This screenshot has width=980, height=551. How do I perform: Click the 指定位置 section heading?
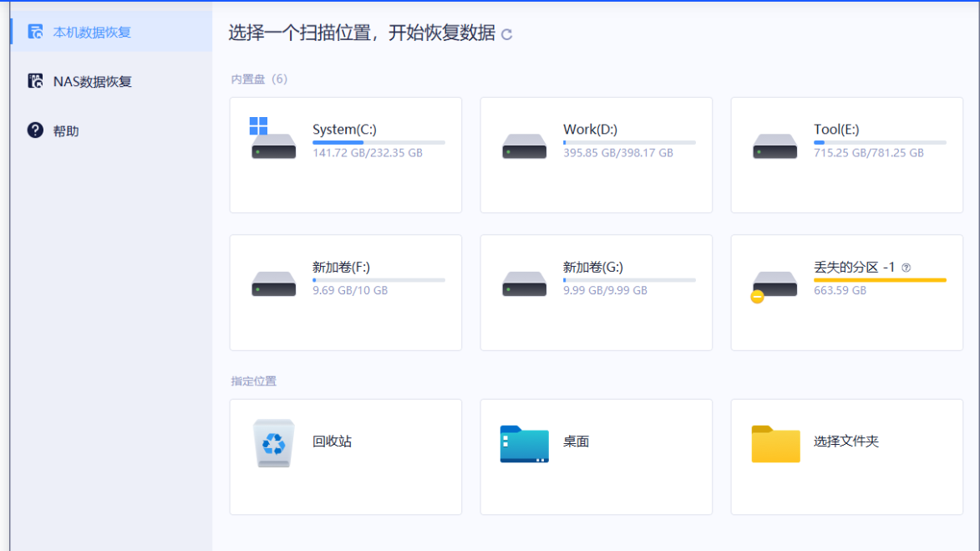(254, 381)
